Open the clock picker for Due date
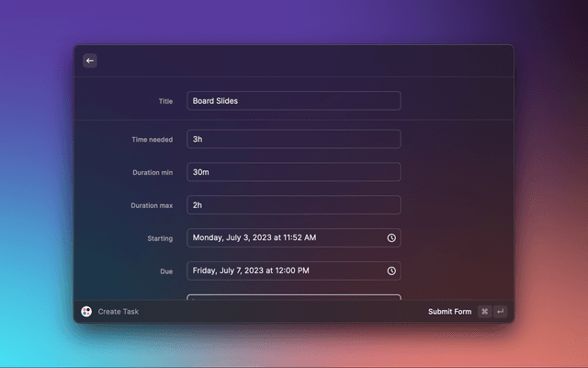The width and height of the screenshot is (588, 368). click(x=391, y=271)
